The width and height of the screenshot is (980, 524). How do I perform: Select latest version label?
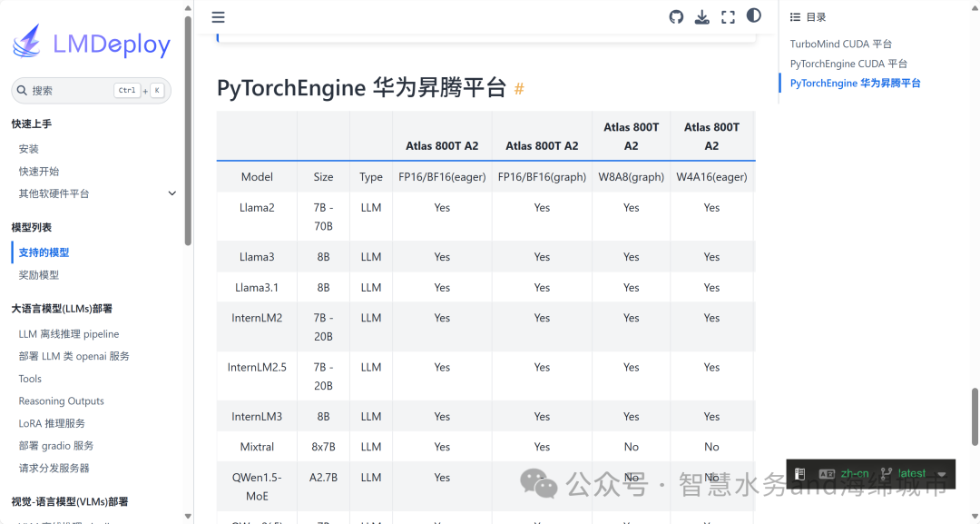[x=911, y=474]
